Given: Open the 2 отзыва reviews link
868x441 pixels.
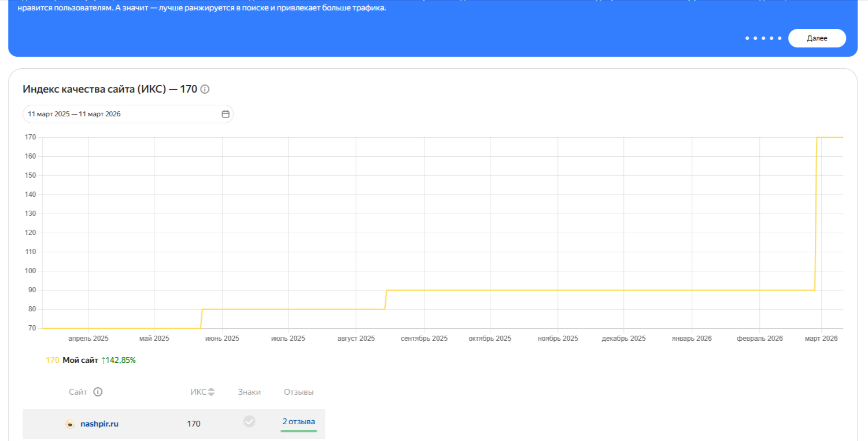Looking at the screenshot, I should 298,421.
